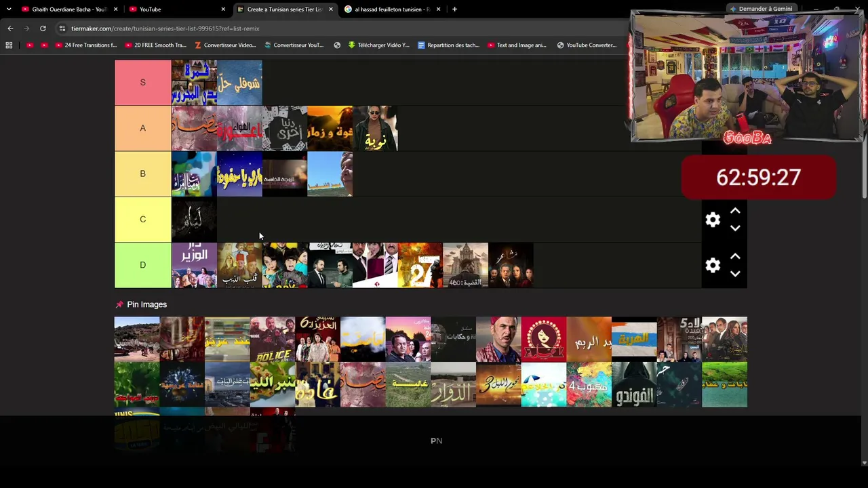The height and width of the screenshot is (488, 868).
Task: Pick the red woman-silhouette logo thumbnail
Action: click(x=544, y=340)
